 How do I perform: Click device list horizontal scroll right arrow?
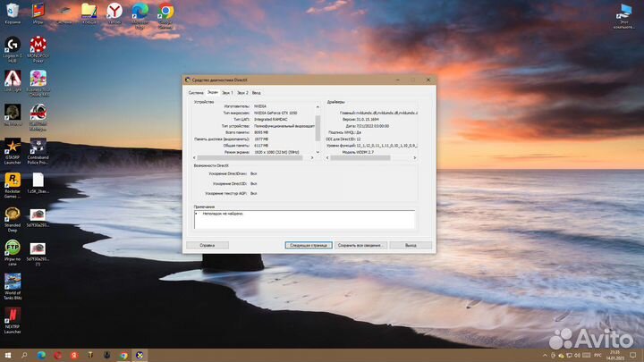pyautogui.click(x=312, y=157)
